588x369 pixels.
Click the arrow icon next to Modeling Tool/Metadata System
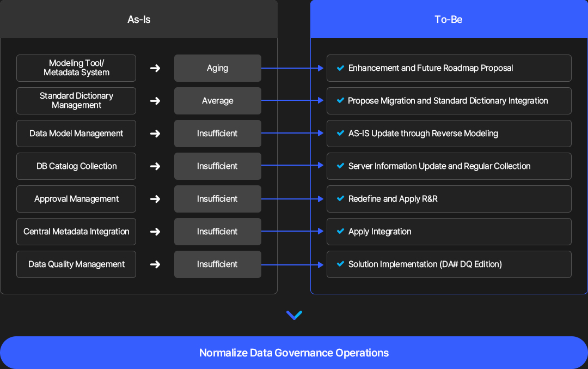tap(155, 68)
